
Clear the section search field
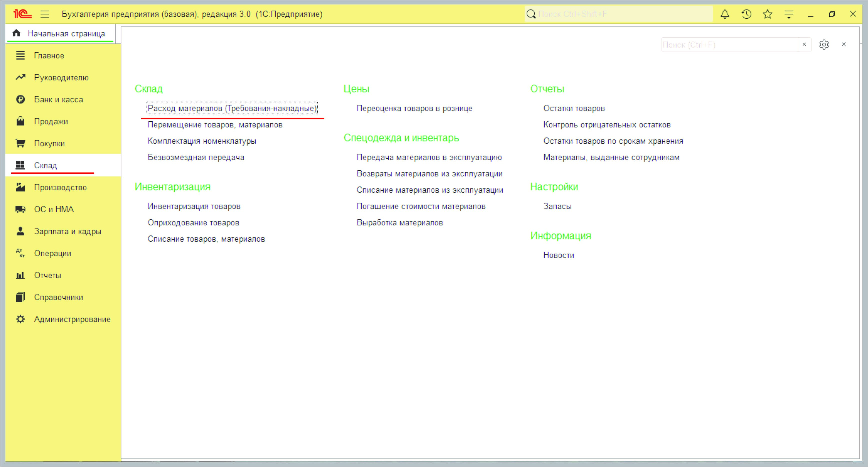coord(804,44)
